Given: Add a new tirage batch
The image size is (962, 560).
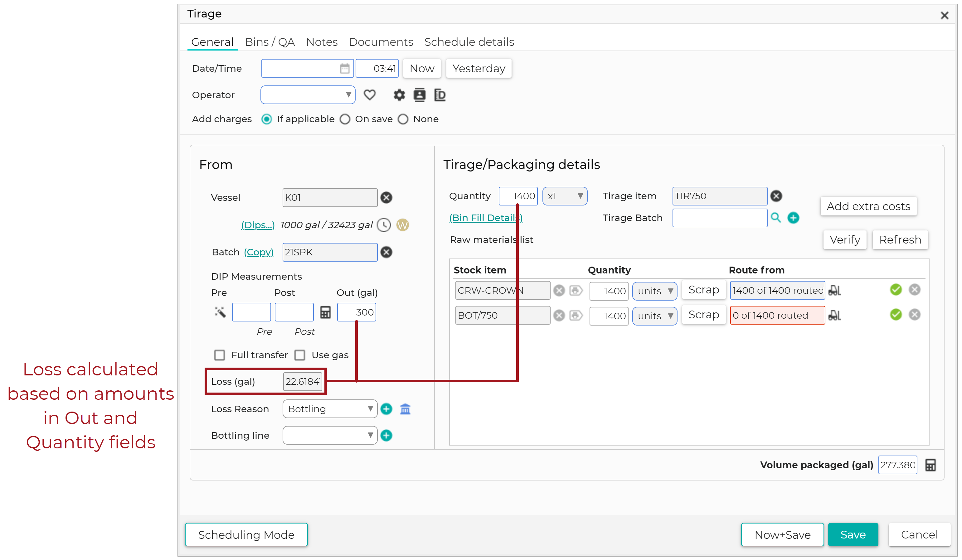Looking at the screenshot, I should point(793,218).
